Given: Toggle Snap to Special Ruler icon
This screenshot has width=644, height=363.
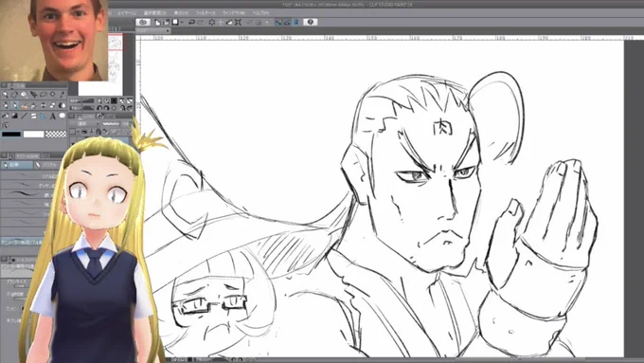Looking at the screenshot, I should point(287,22).
